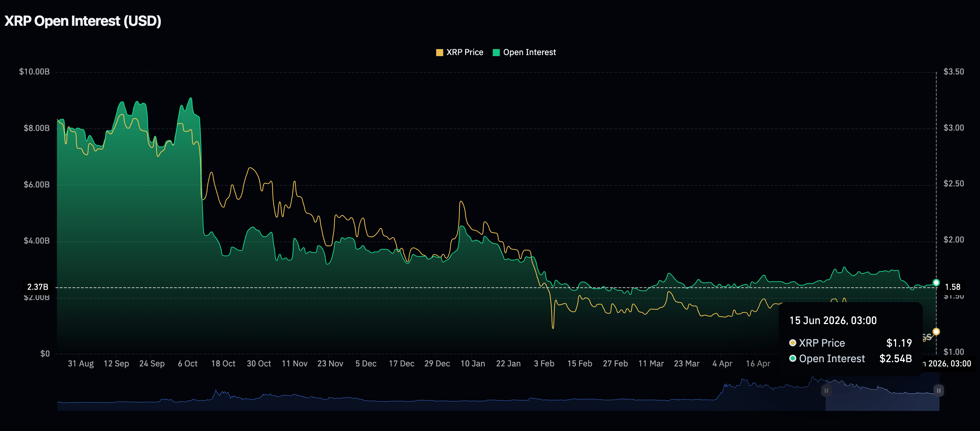Click the "$3.00" right axis label

tap(954, 128)
